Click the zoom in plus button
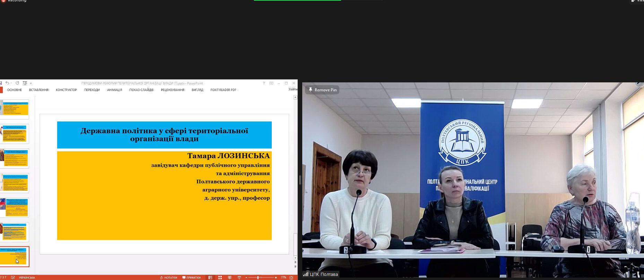This screenshot has height=280, width=644. 276,278
